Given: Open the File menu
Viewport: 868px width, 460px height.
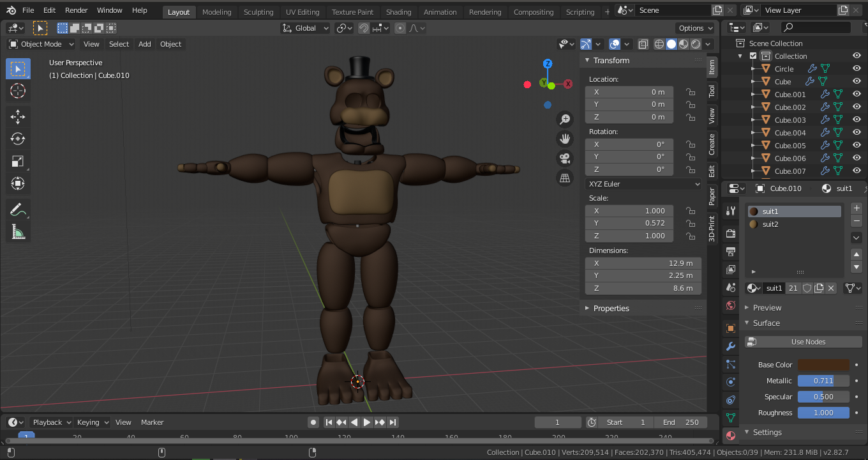Looking at the screenshot, I should pyautogui.click(x=28, y=10).
